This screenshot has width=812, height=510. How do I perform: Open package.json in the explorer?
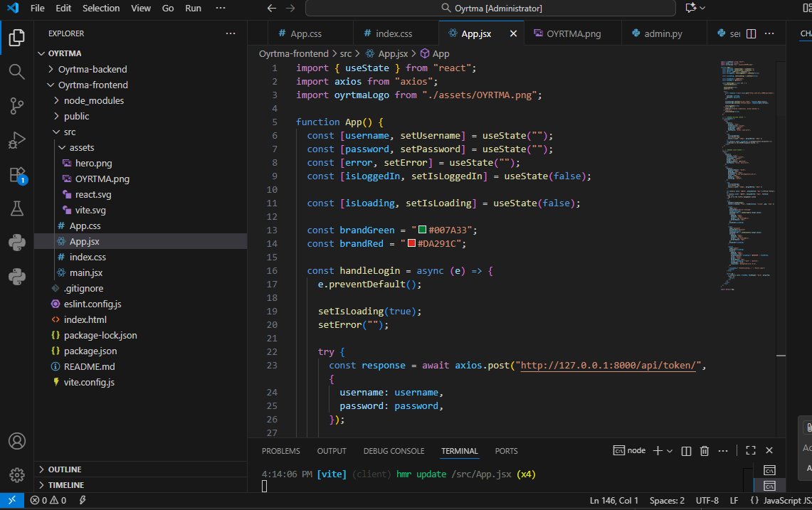(x=140, y=351)
